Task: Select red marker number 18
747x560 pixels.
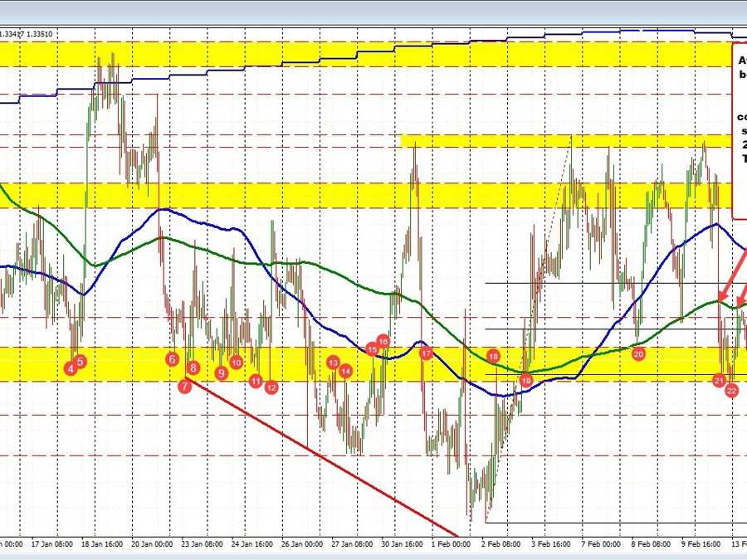Action: (494, 356)
